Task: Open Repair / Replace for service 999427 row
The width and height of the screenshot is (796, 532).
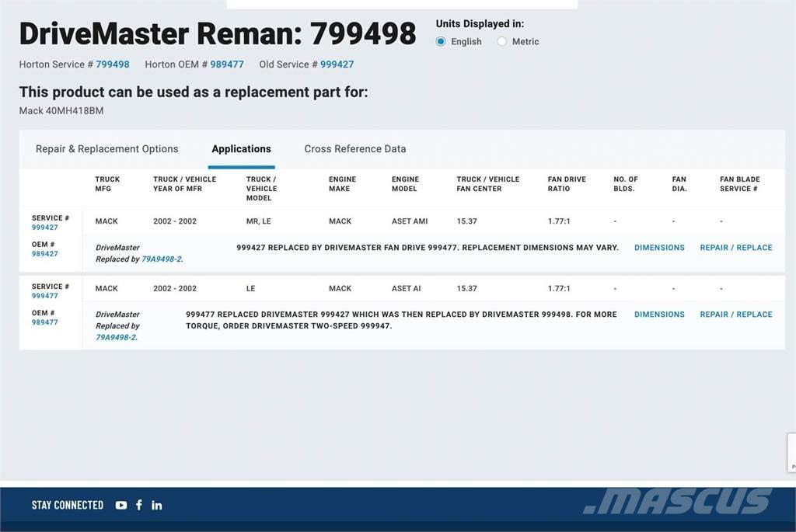Action: (x=736, y=248)
